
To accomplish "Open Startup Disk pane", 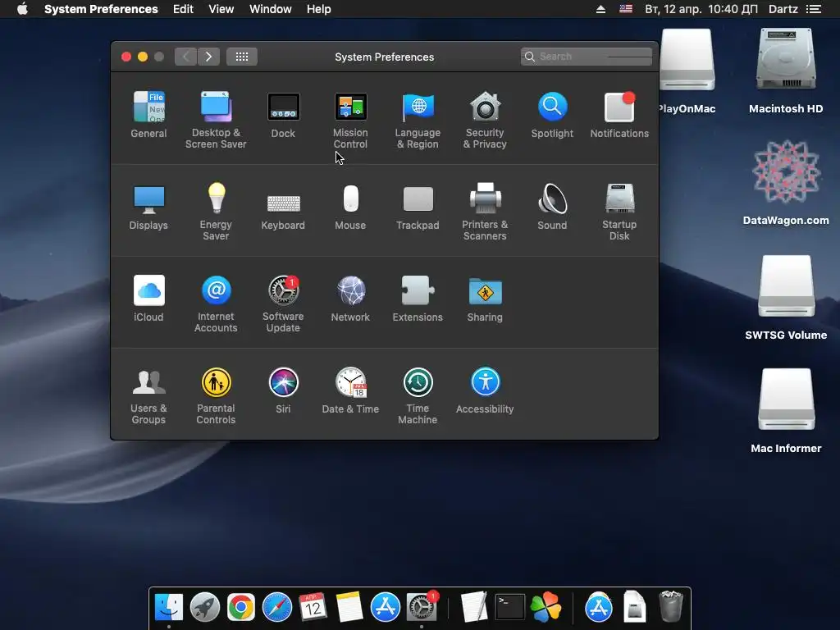I will 619,212.
